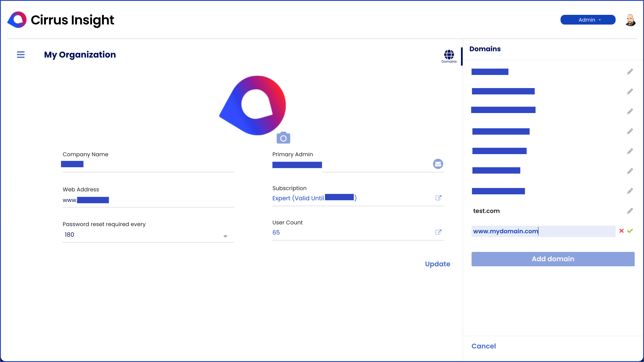Open the Subscription external link icon
644x362 pixels.
(438, 198)
